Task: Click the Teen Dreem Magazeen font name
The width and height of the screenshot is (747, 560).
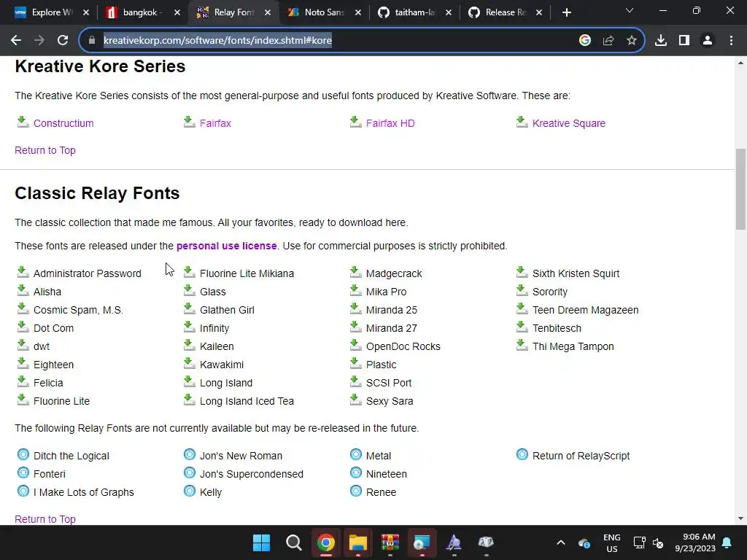Action: (586, 310)
